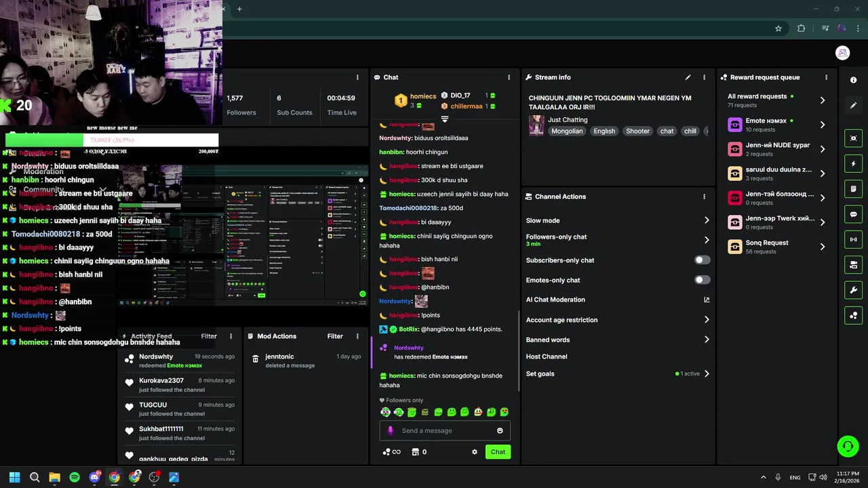Click the document note icon in right sidebar

click(853, 189)
